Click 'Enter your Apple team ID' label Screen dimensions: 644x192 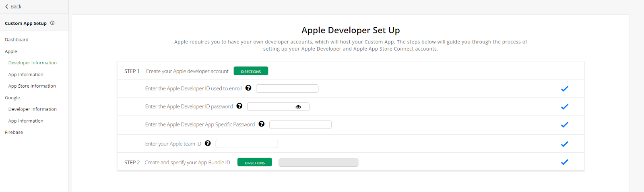click(x=173, y=144)
